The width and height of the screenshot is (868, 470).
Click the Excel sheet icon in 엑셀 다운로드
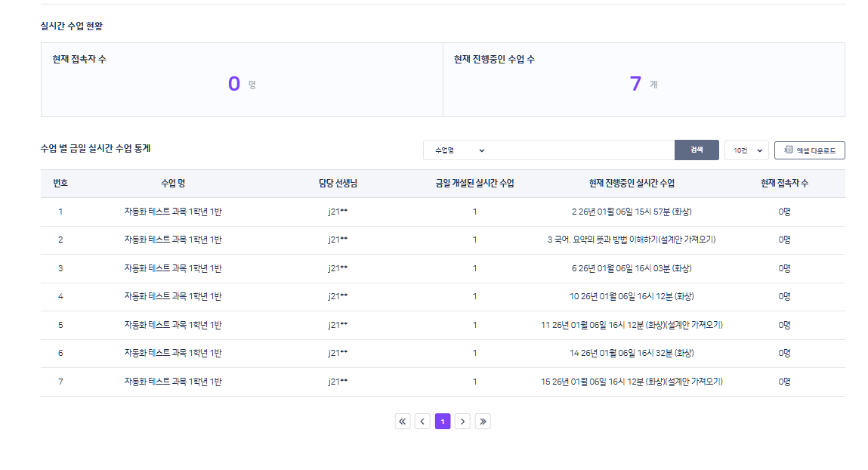788,150
